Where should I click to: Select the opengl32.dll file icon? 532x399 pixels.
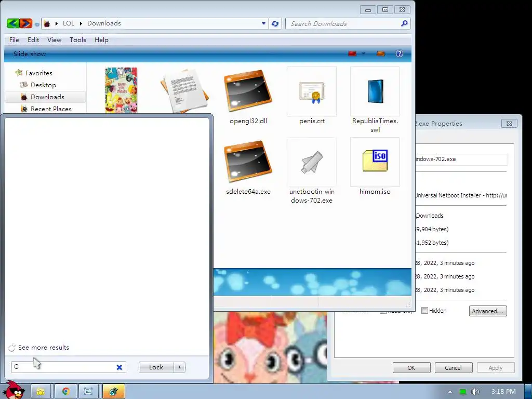pyautogui.click(x=248, y=91)
